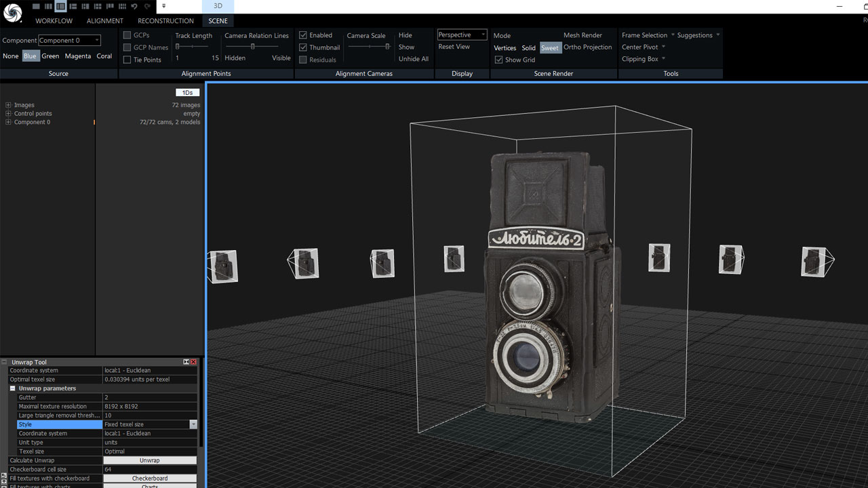The height and width of the screenshot is (488, 868).
Task: Click the Camera Scale slider
Action: [370, 47]
